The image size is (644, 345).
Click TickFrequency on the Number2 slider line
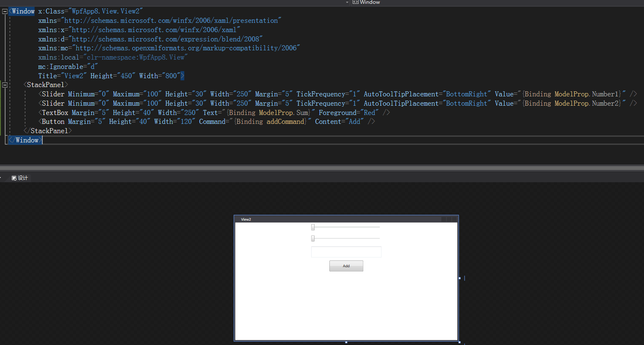[x=321, y=104]
